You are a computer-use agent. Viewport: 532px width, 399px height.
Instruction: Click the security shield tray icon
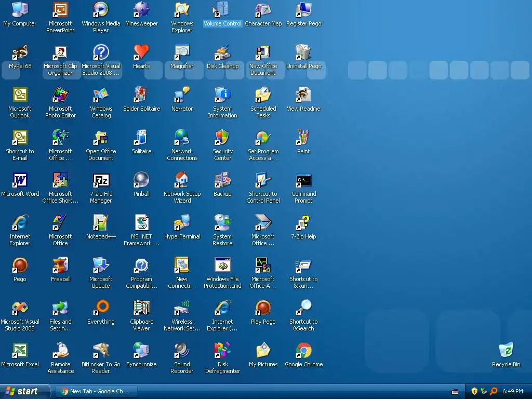point(474,391)
